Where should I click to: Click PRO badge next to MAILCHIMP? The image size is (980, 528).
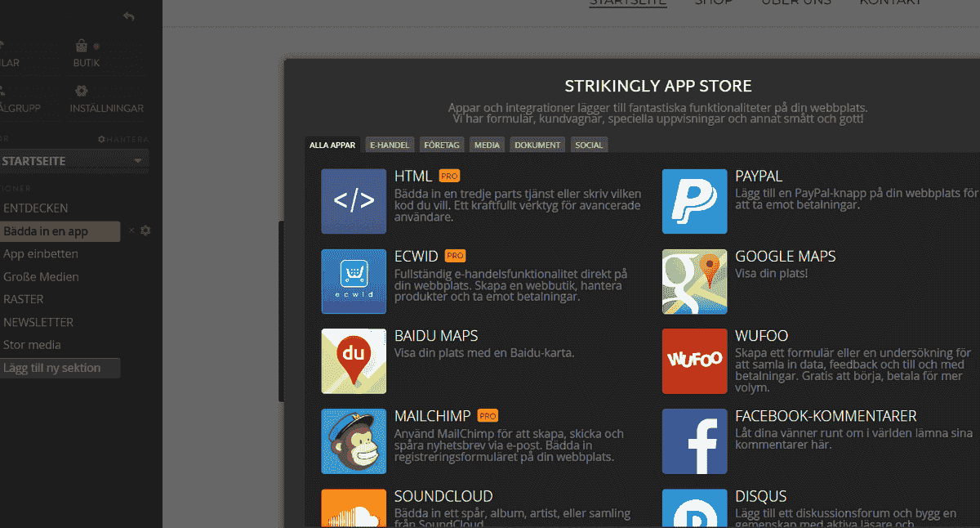488,416
